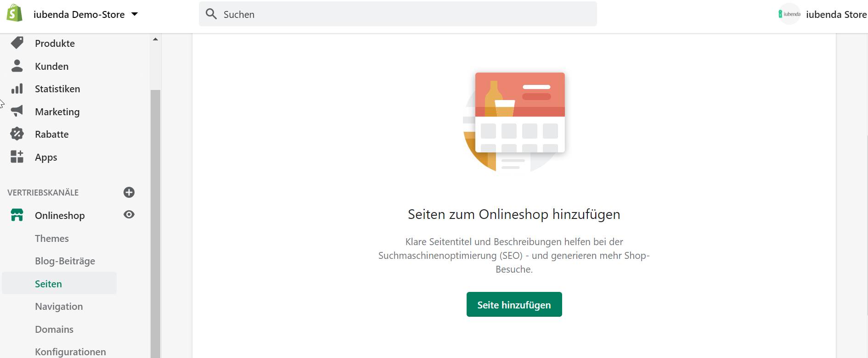Screen dimensions: 868x358
Task: Open the Produkte tag icon
Action: pos(17,43)
